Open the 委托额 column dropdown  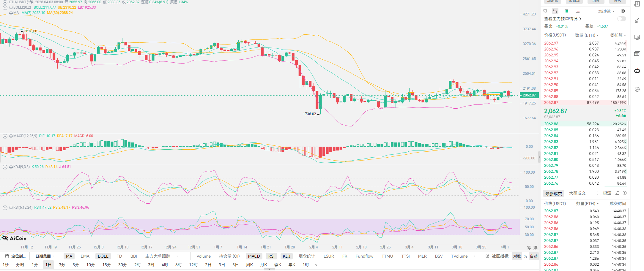tap(618, 35)
